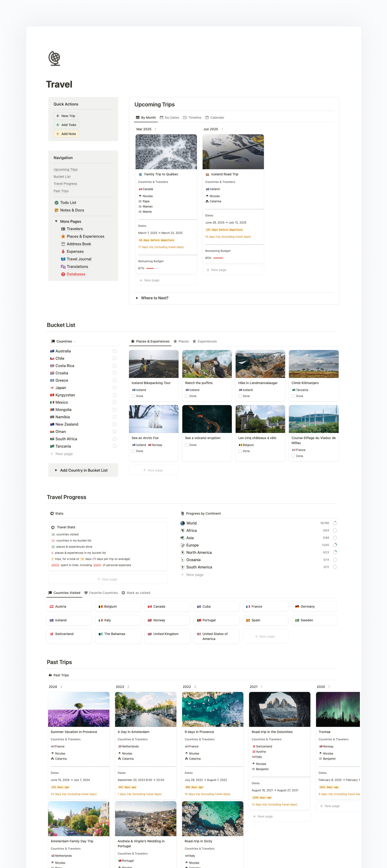Check the New Zealand bucket list checkbox
Viewport: 387px width, 868px height.
114,424
